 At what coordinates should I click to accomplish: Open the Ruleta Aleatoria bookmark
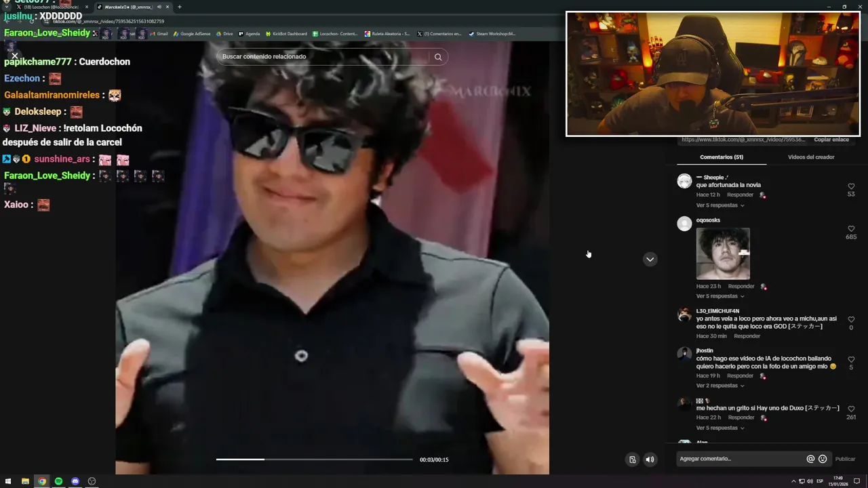[387, 33]
